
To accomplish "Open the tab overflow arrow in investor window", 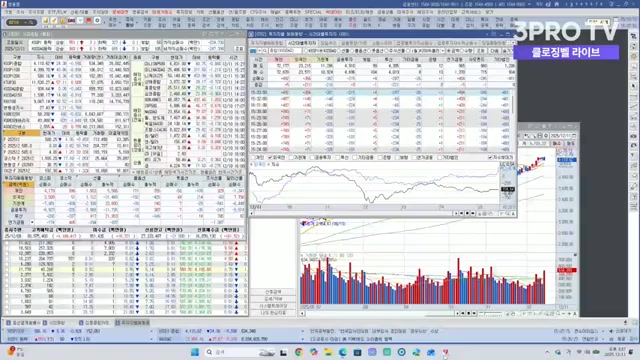I will [x=513, y=42].
